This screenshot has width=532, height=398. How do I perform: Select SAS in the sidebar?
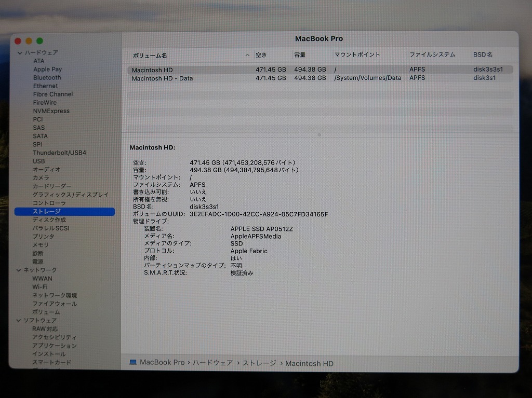38,128
